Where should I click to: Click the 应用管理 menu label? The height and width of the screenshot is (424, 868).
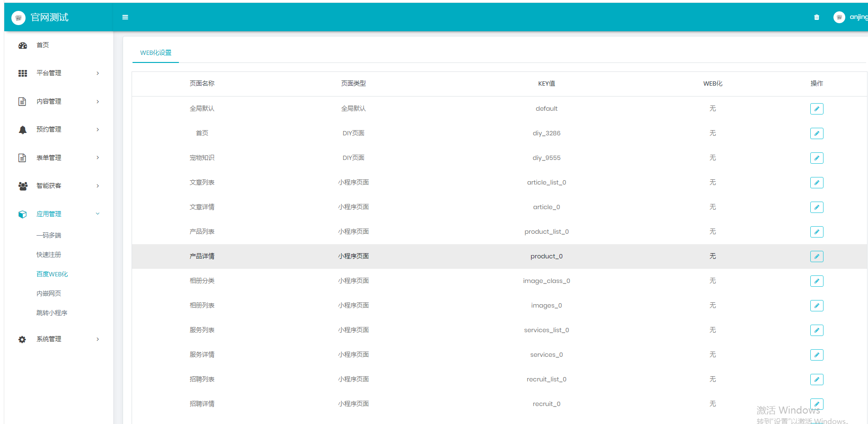pos(49,214)
